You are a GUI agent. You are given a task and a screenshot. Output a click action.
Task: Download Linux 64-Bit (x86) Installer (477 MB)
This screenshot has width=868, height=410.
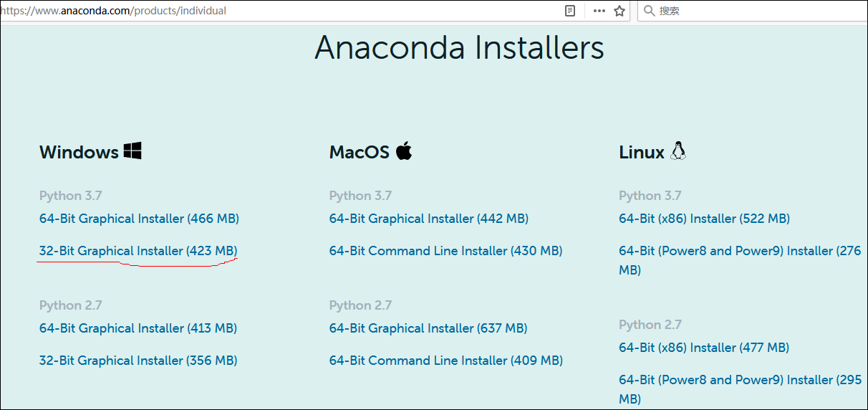(703, 348)
